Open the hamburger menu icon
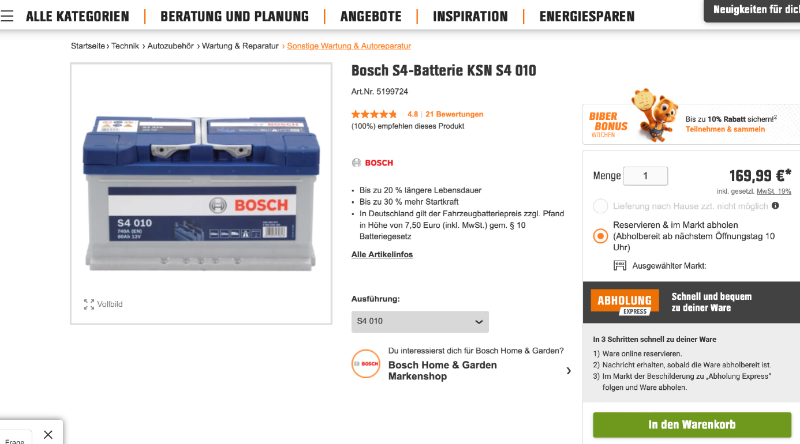This screenshot has width=800, height=444. 7,16
